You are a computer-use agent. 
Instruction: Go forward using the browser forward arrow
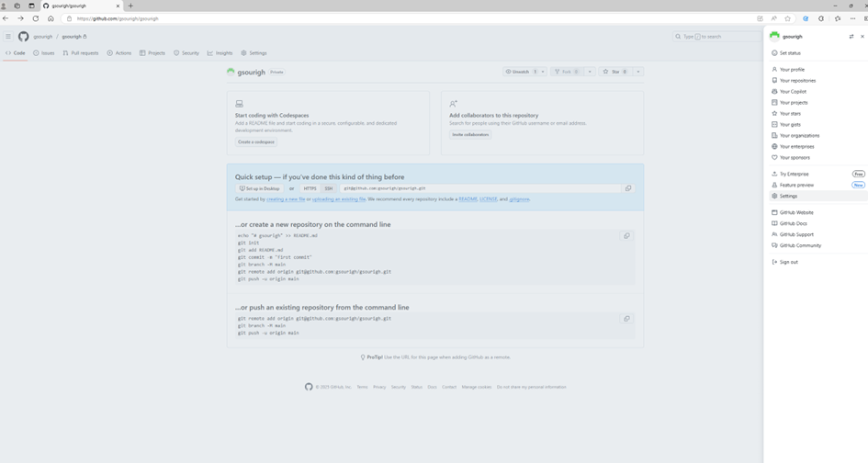(20, 18)
